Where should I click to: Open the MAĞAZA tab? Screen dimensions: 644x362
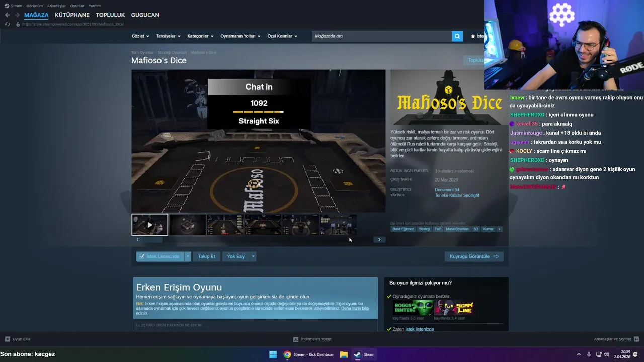click(x=36, y=15)
